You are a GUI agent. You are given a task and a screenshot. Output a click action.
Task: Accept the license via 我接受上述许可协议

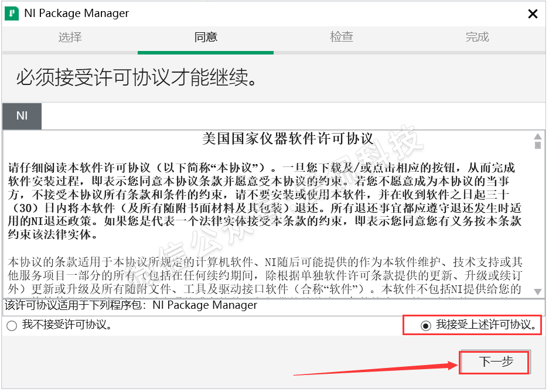pos(426,325)
